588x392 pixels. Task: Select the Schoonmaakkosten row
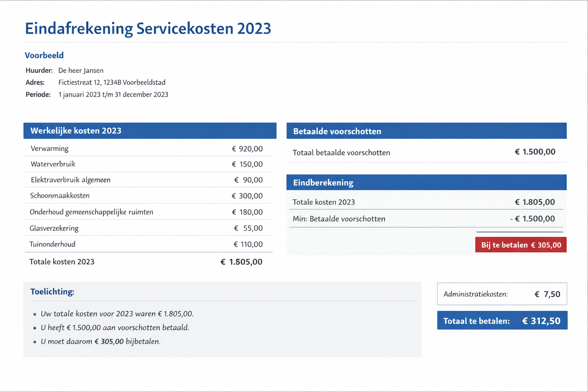149,196
